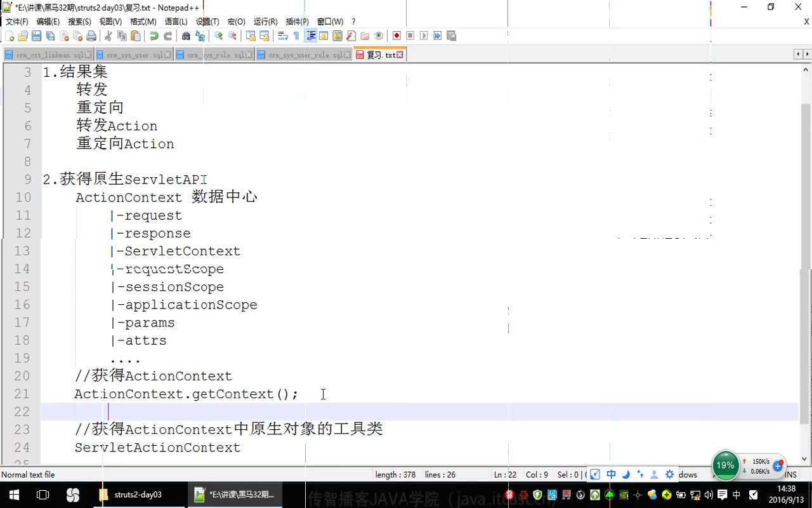Viewport: 812px width, 508px height.
Task: Click the user-defined language icon
Action: pos(324,36)
